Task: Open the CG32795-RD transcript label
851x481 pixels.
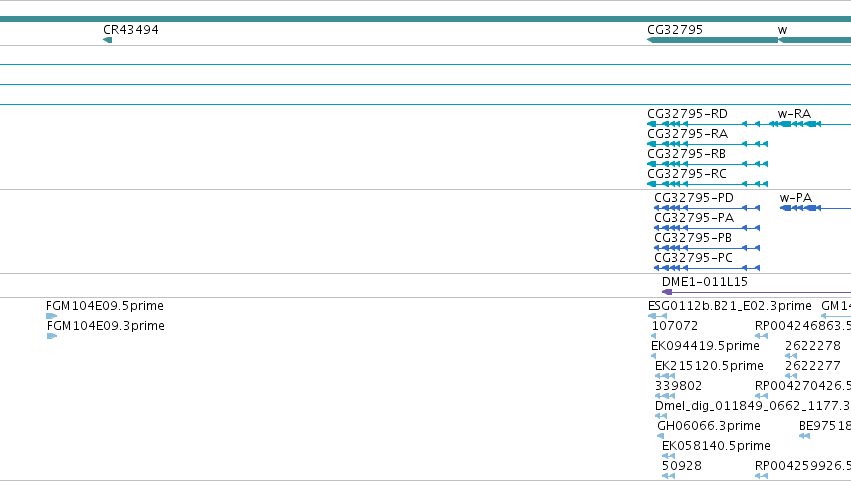Action: pos(687,114)
